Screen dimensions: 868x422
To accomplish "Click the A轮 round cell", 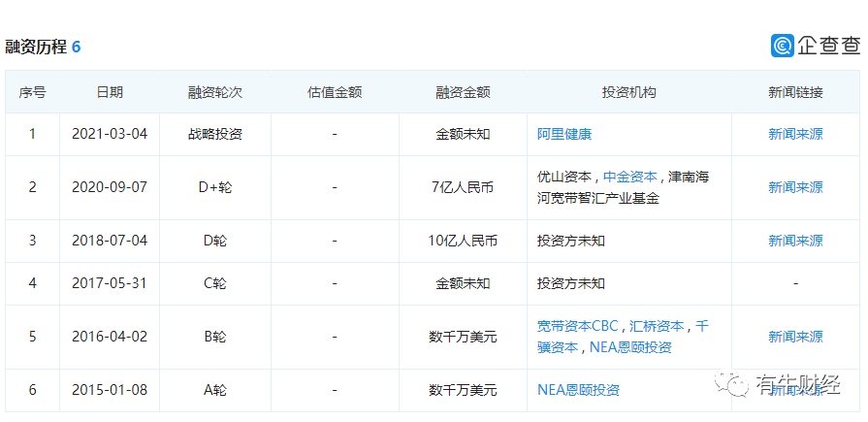I will [214, 390].
